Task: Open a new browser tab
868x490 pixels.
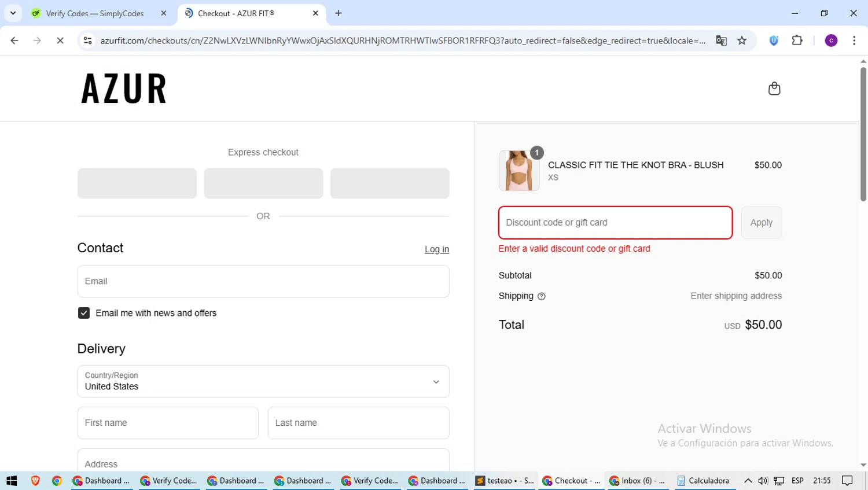Action: pyautogui.click(x=339, y=13)
